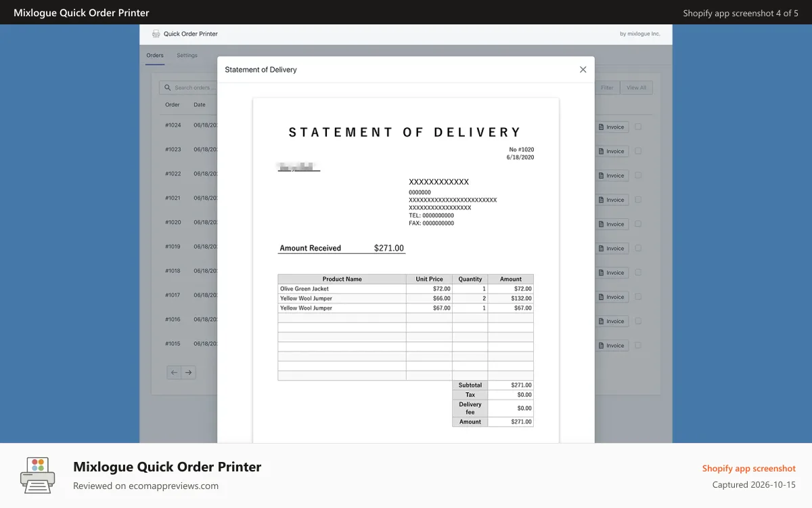Viewport: 812px width, 508px height.
Task: Click the 'Delivery fee' label
Action: click(x=470, y=408)
